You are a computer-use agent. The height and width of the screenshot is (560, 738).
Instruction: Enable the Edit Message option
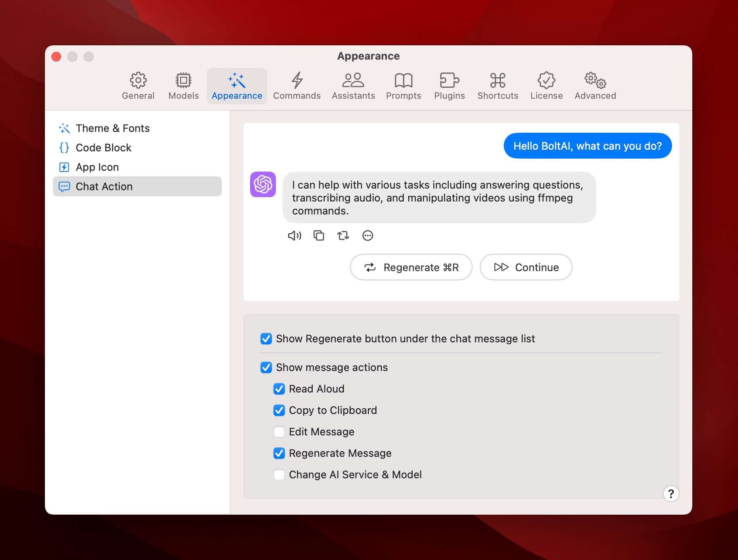[x=279, y=432]
